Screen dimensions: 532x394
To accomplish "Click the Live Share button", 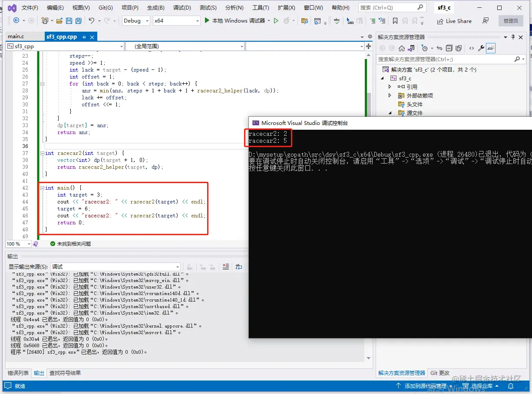I will click(454, 21).
